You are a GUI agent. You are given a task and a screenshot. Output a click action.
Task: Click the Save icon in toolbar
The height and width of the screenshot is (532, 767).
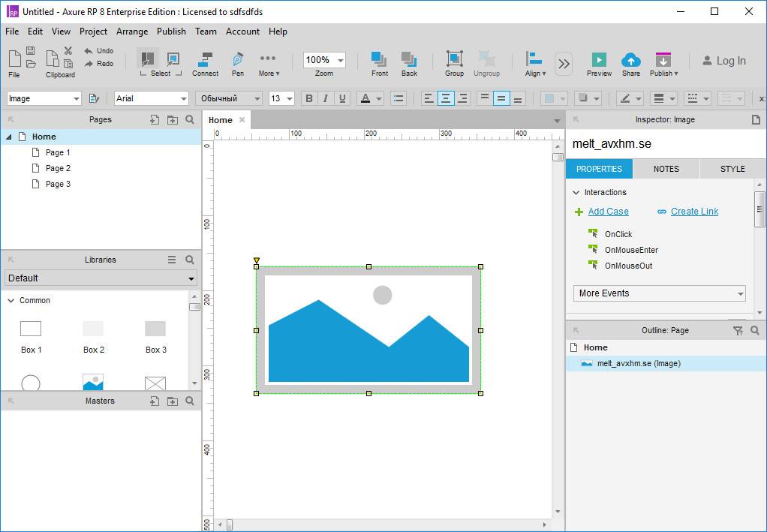30,50
